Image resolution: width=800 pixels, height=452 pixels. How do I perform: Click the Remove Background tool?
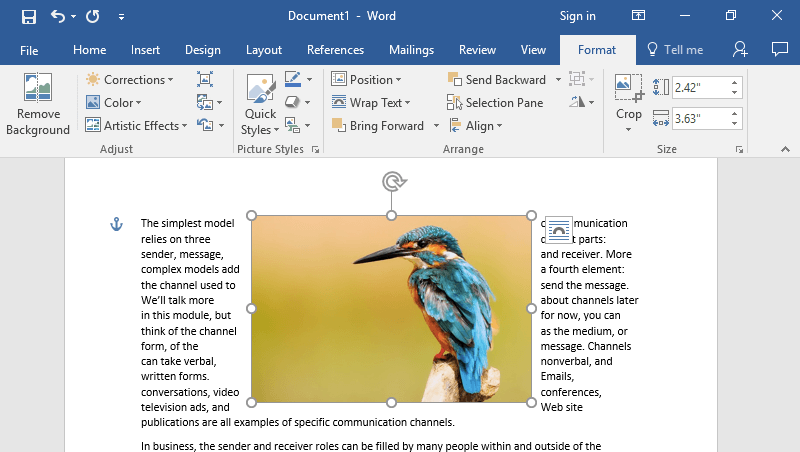pos(38,105)
